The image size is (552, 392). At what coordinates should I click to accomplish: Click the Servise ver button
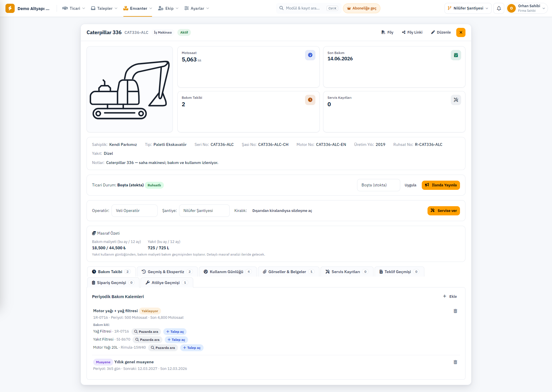pyautogui.click(x=444, y=211)
